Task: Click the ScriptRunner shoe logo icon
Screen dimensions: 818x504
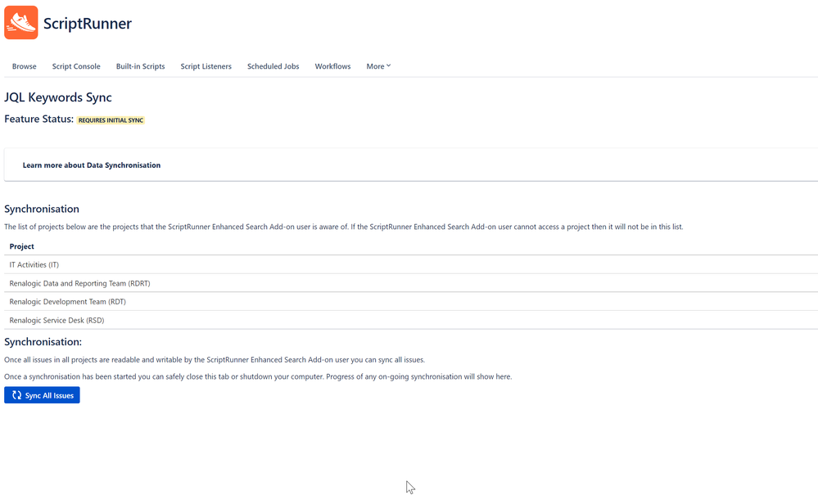Action: pos(20,22)
